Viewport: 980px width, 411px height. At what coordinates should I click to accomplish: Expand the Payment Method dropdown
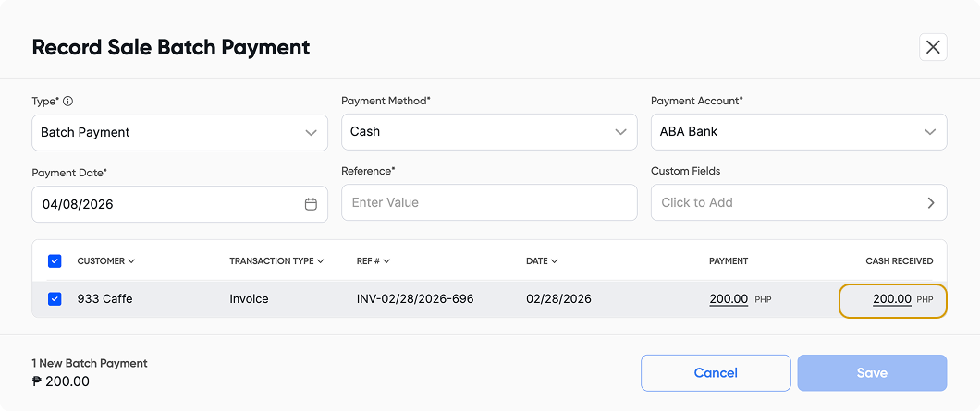(489, 132)
